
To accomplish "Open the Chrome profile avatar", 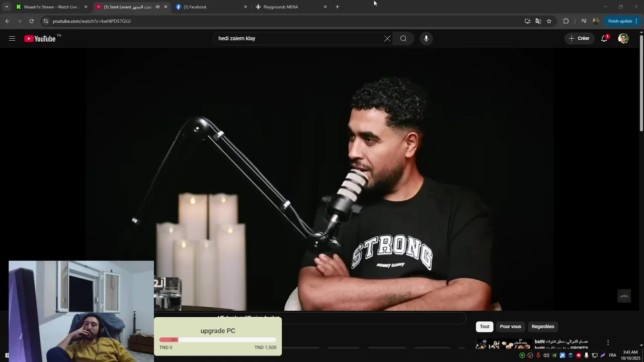I will click(596, 21).
